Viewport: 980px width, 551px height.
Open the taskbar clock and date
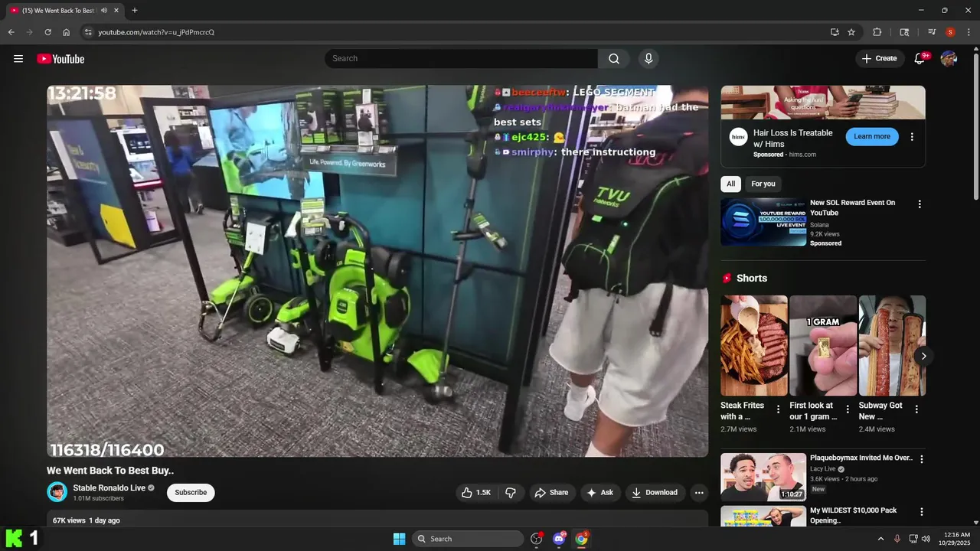coord(955,539)
